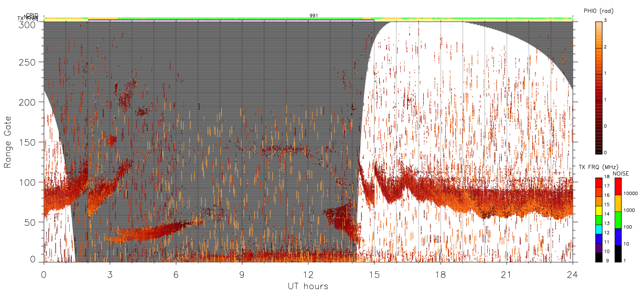
Task: Click NOISE legend label 1000
Action: click(630, 210)
